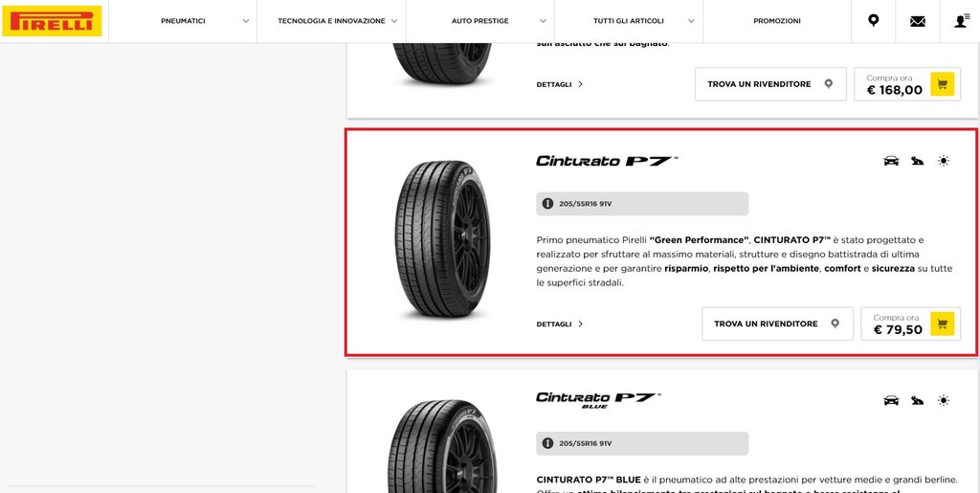Click the sun summer-season icon for Cinturato P7
The width and height of the screenshot is (980, 493).
point(943,161)
